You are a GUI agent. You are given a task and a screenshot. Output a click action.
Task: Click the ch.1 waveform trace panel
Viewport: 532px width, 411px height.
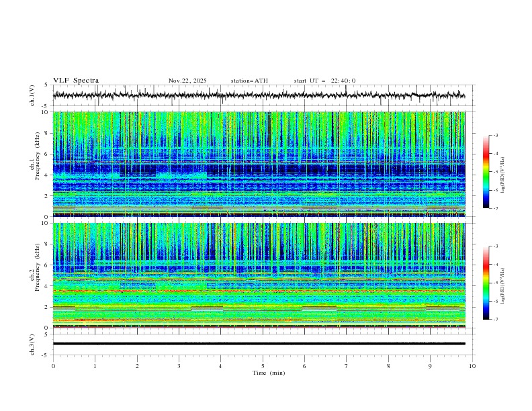(259, 95)
